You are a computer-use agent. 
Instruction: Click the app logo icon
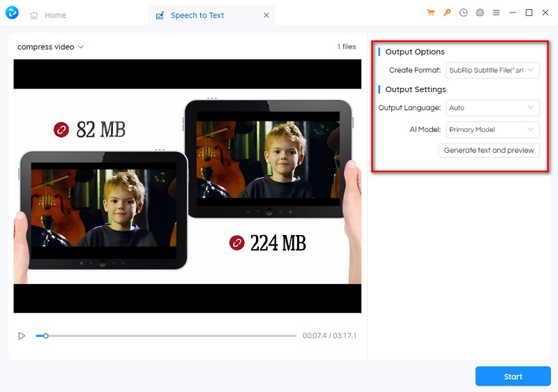tap(12, 13)
